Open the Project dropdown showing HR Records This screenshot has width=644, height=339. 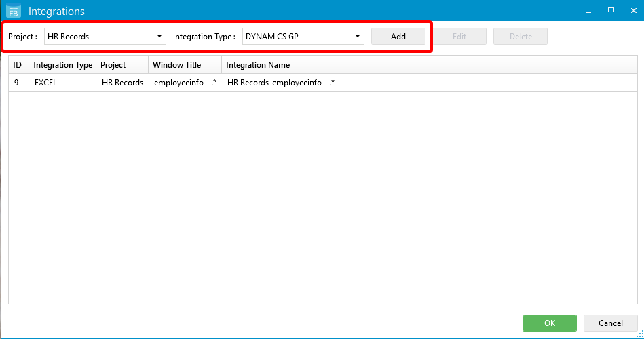click(105, 37)
